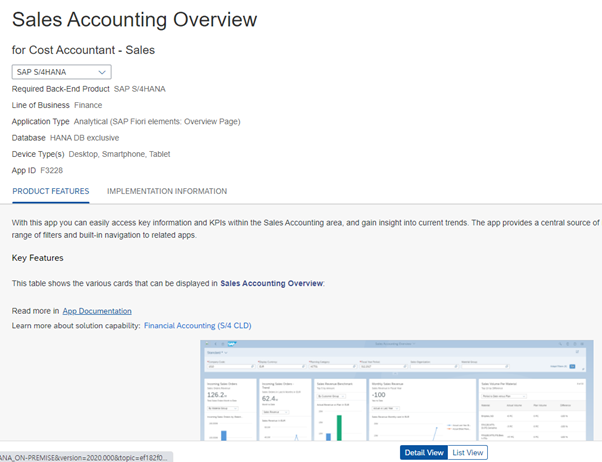This screenshot has width=602, height=462.
Task: Switch to Product Features tab
Action: coord(51,191)
